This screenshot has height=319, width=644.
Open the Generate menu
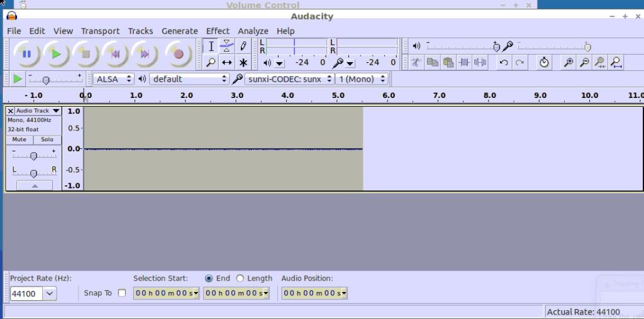click(x=179, y=31)
